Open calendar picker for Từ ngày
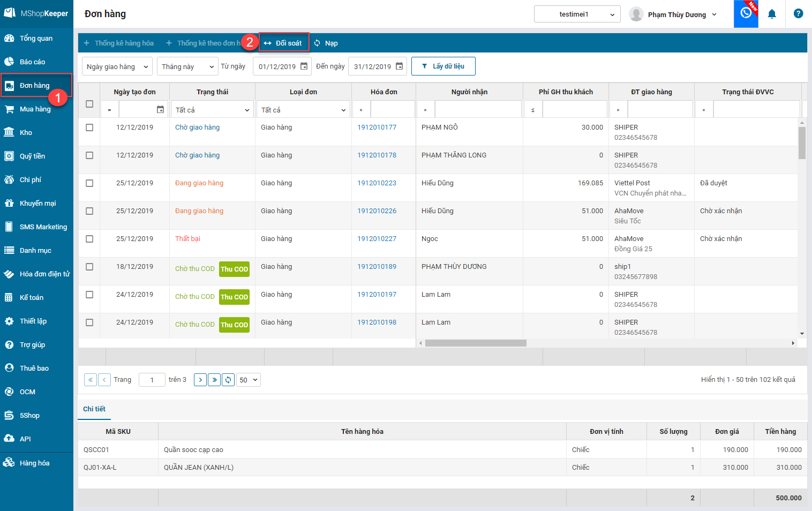 (304, 66)
